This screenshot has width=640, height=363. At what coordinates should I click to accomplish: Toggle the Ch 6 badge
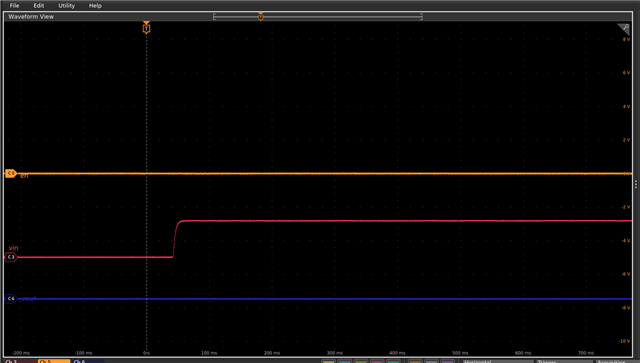point(88,361)
